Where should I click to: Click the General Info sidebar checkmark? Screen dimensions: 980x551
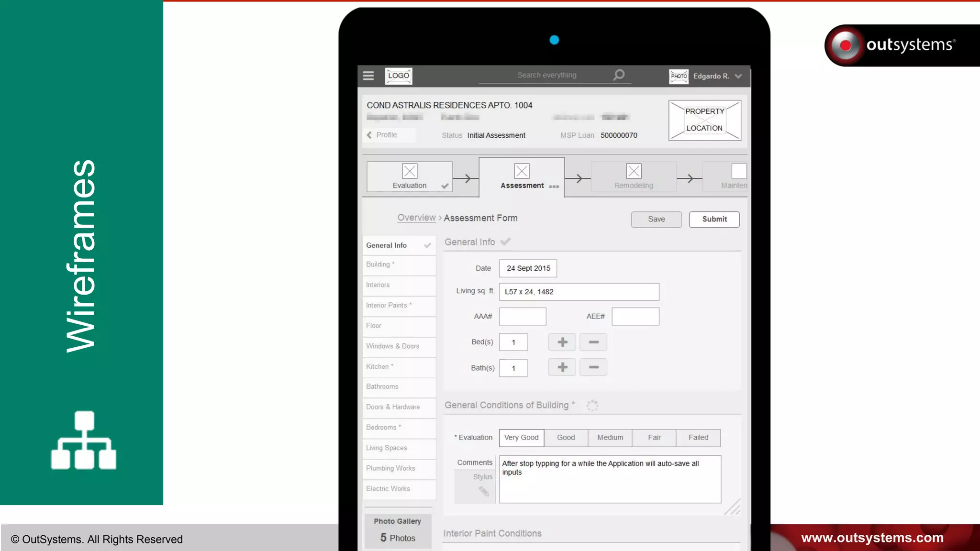[427, 245]
